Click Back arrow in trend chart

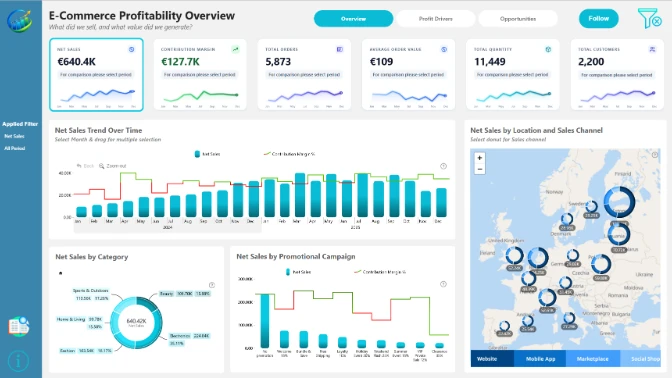pos(85,166)
